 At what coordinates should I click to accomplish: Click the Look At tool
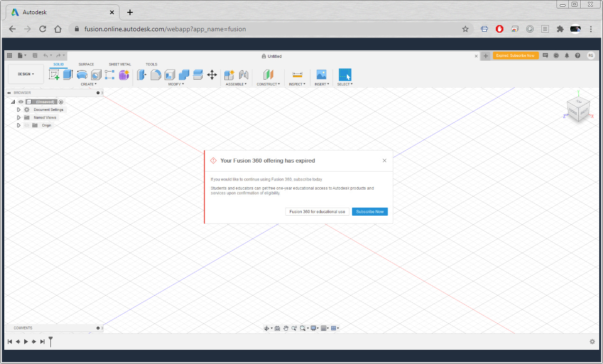click(278, 328)
